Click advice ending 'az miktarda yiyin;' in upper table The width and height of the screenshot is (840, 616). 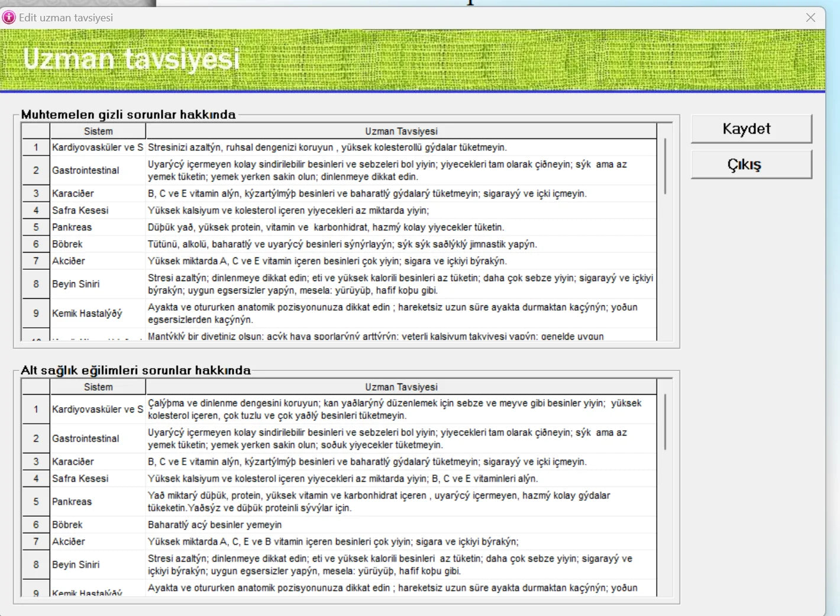click(401, 210)
